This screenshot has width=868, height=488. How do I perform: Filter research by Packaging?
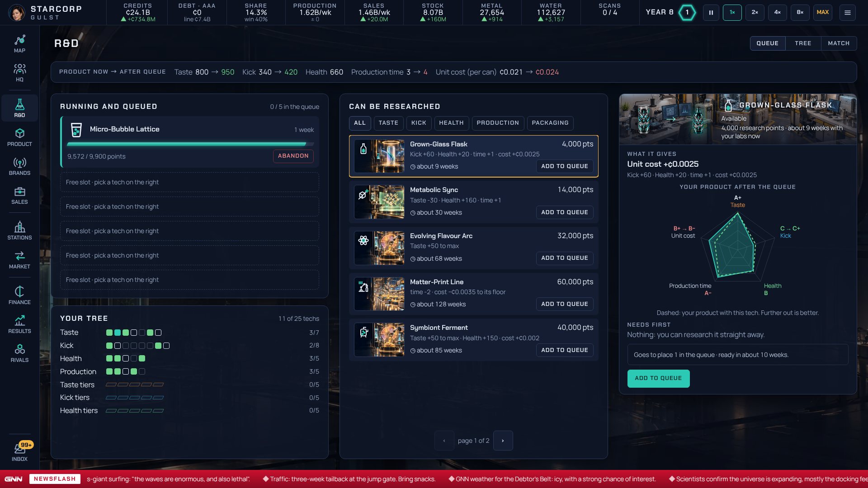550,123
